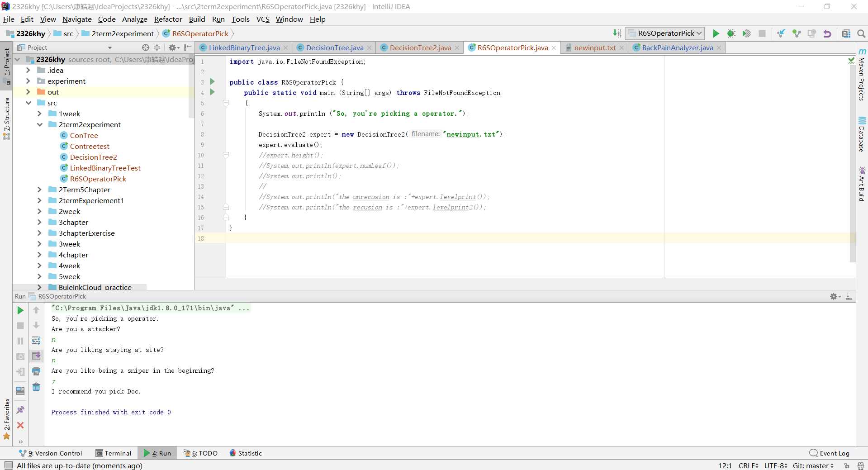Hide the Project panel

(x=187, y=47)
